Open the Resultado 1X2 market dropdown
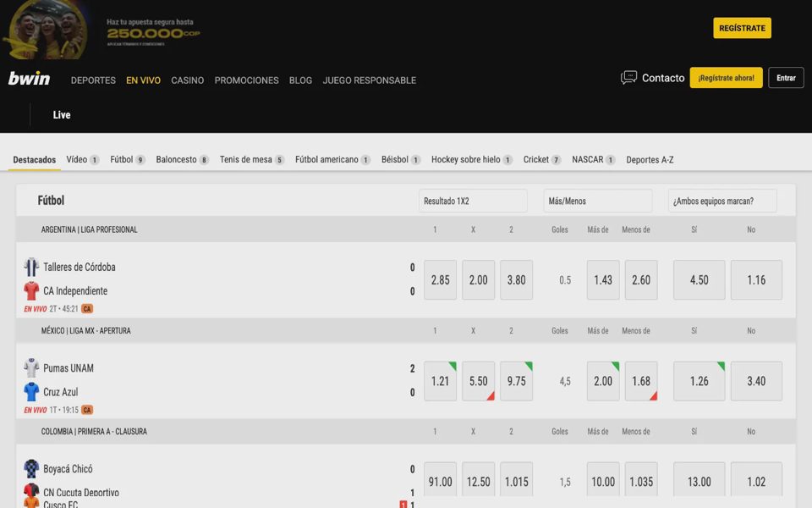The width and height of the screenshot is (812, 508). click(473, 202)
